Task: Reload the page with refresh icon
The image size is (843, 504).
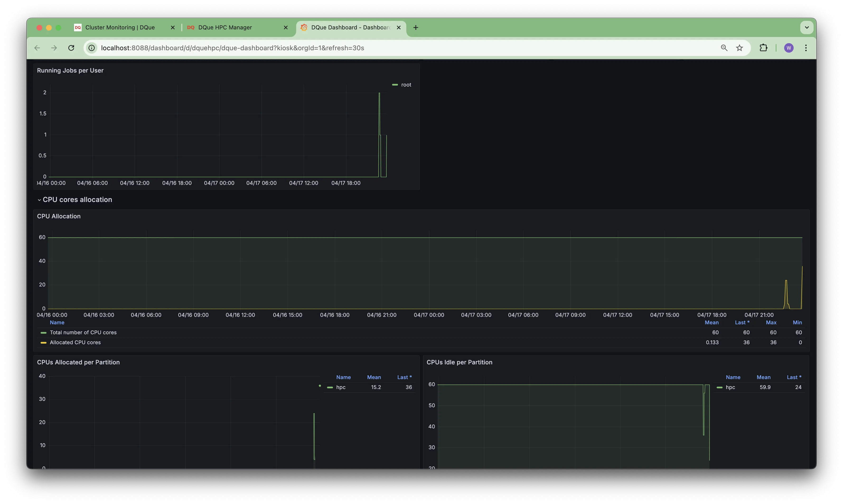Action: coord(71,48)
